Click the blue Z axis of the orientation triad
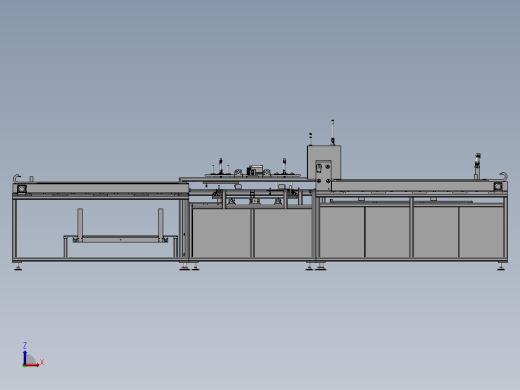This screenshot has width=520, height=390. click(x=25, y=357)
